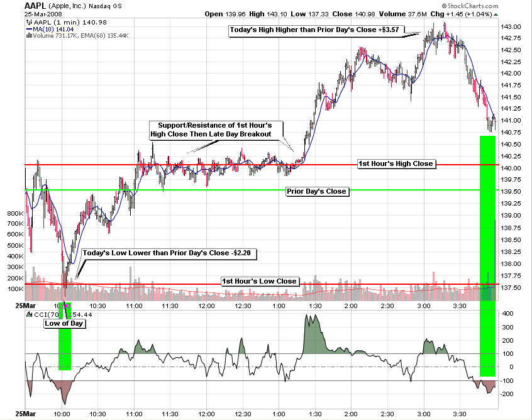Click the 141.00 price axis value

click(x=511, y=121)
